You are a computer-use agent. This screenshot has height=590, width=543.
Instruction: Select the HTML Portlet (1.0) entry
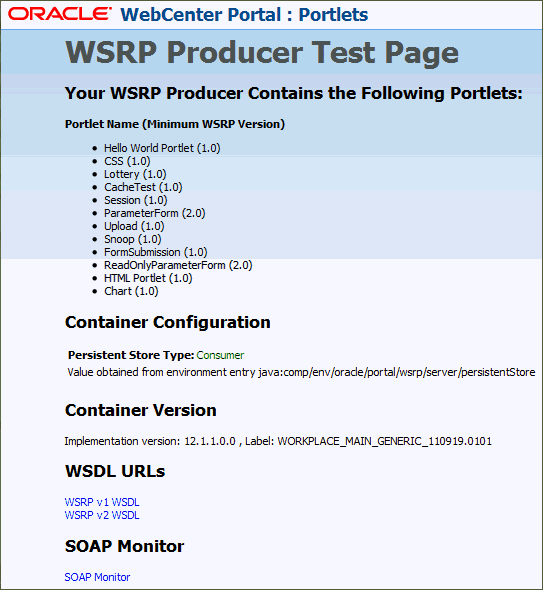coord(148,278)
